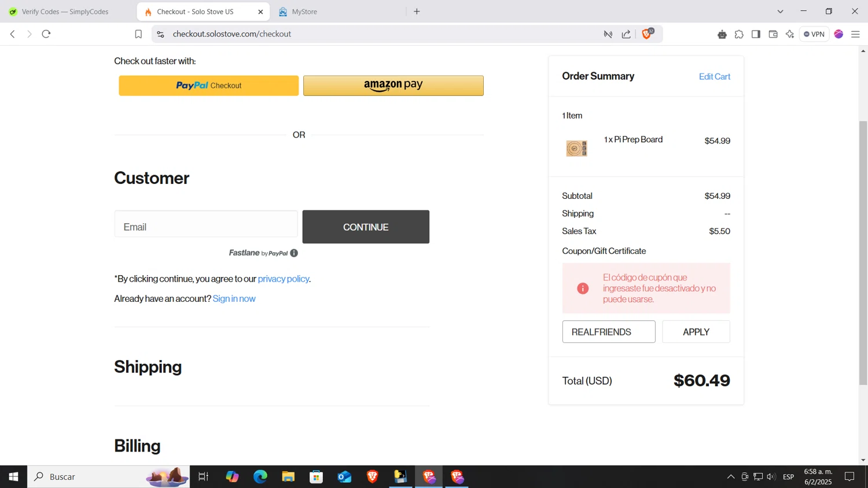The width and height of the screenshot is (868, 488).
Task: Open Microsoft Edge from the taskbar
Action: click(260, 476)
